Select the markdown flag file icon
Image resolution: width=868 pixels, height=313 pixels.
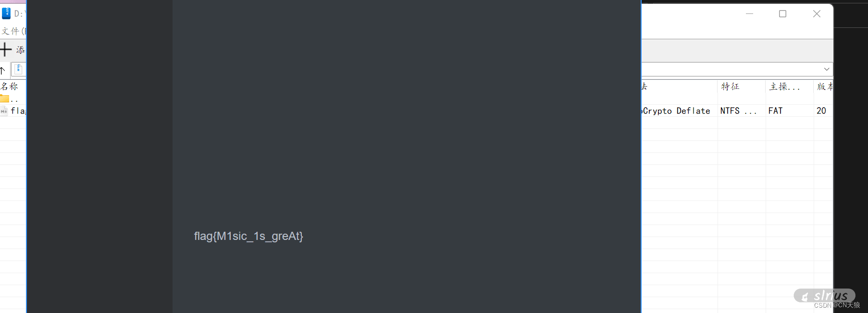point(4,111)
